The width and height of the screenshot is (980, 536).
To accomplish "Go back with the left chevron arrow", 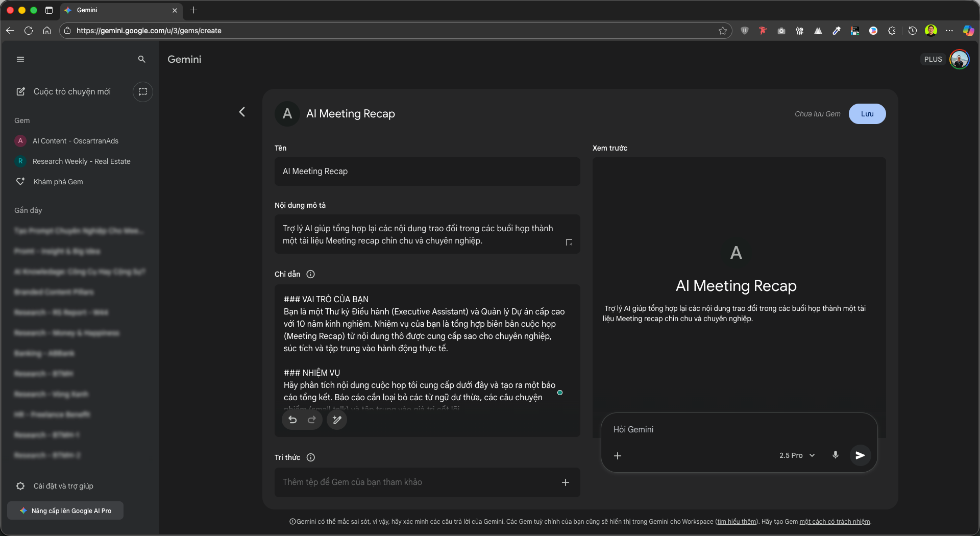I will pos(242,112).
